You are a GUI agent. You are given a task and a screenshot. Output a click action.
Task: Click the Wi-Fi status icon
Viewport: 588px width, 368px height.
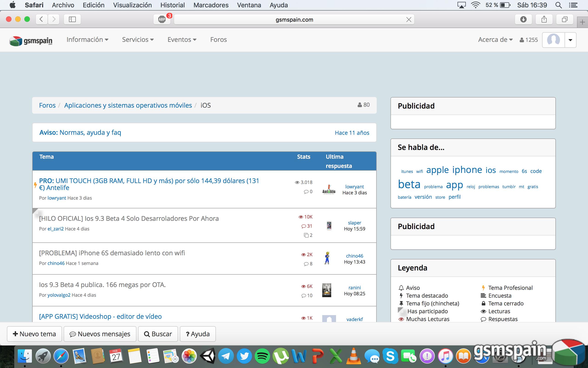(x=475, y=5)
